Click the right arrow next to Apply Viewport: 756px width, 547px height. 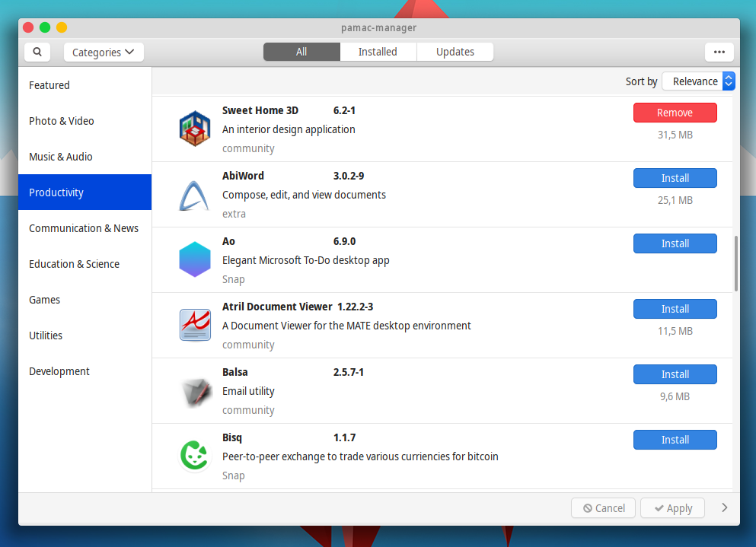pyautogui.click(x=724, y=507)
